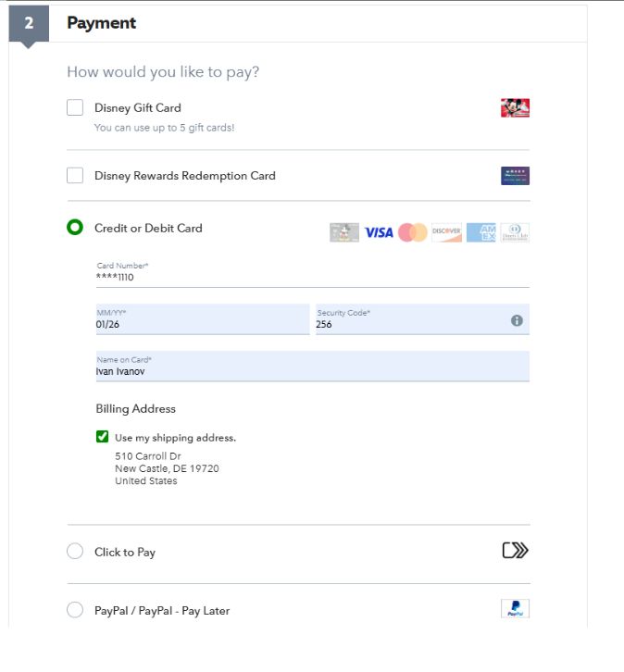Click the security code info icon
The width and height of the screenshot is (624, 672).
click(517, 320)
